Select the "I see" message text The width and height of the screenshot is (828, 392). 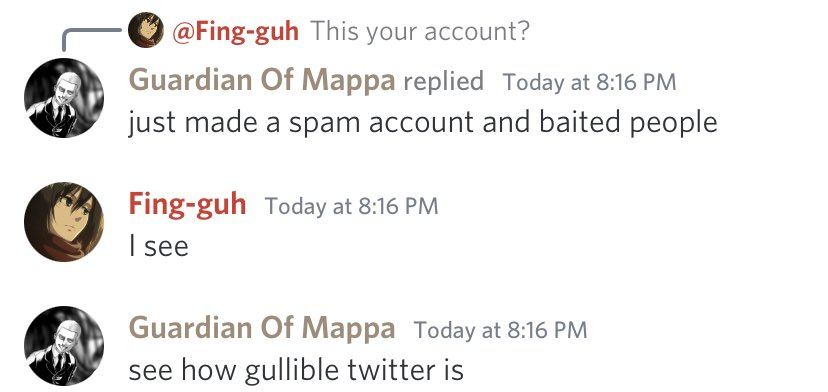[158, 247]
